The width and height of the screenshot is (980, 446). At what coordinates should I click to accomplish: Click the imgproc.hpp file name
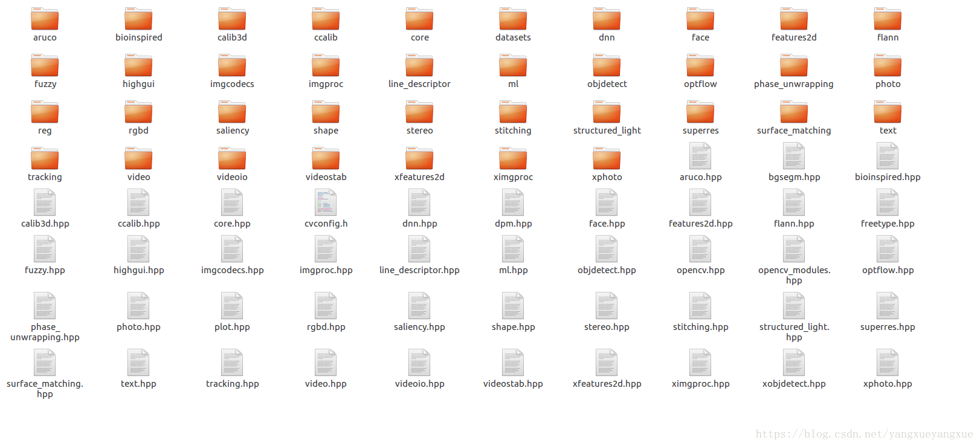point(326,270)
